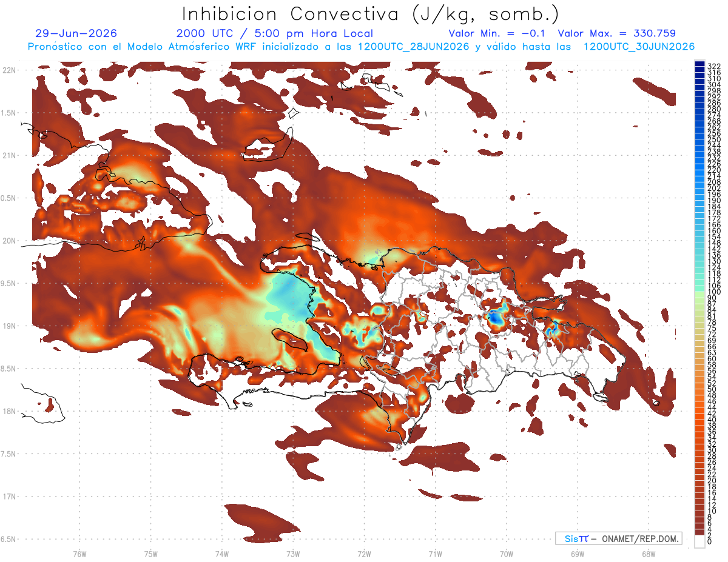Click the '19N' latitude label
Image resolution: width=728 pixels, height=562 pixels.
[9, 326]
